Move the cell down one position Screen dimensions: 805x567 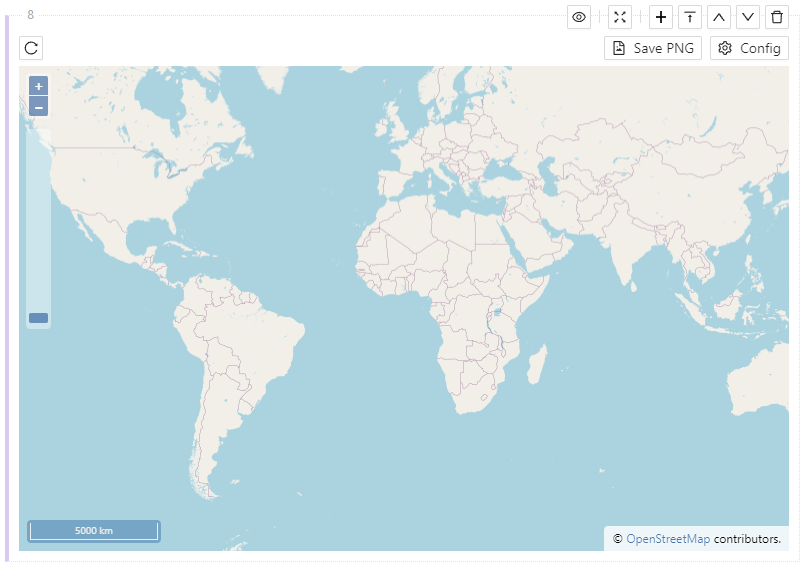pos(748,17)
